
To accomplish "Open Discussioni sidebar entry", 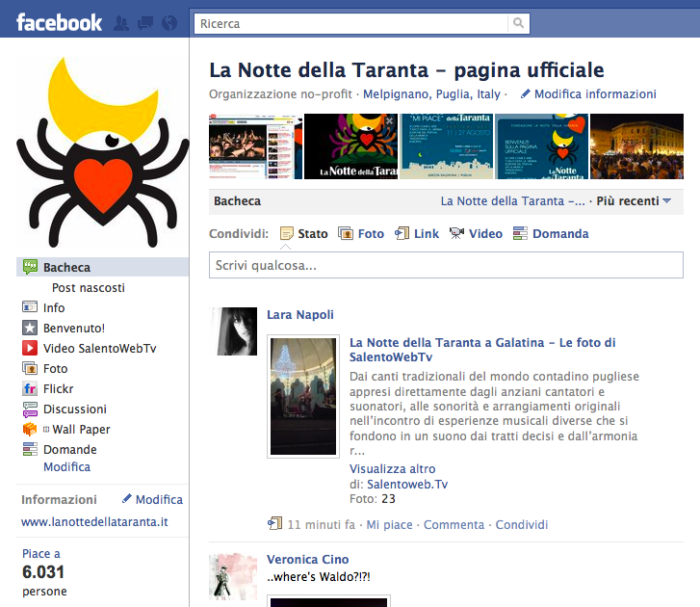I will click(x=75, y=409).
